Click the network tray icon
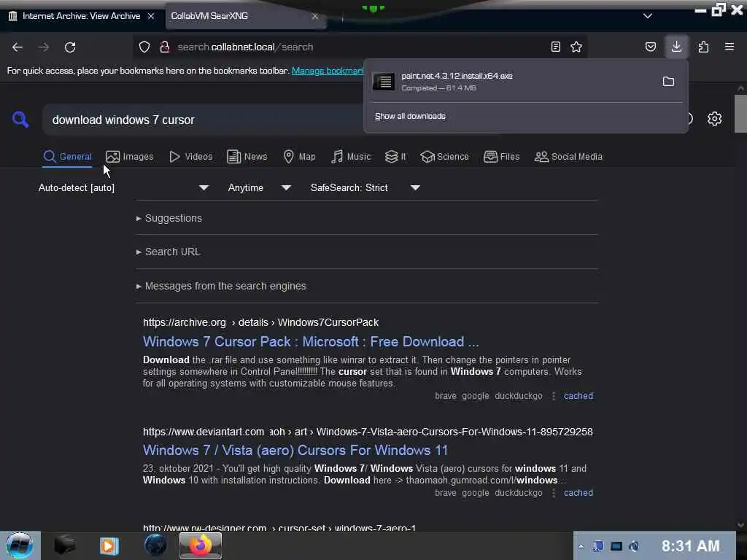Screen dimensions: 747x560 pos(616,546)
